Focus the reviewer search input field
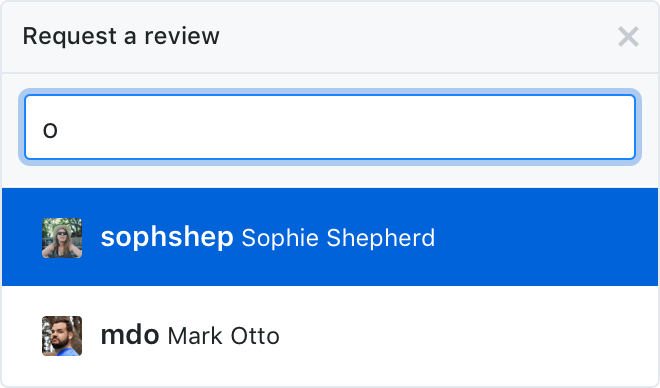Screen dimensions: 660x388 (330, 127)
